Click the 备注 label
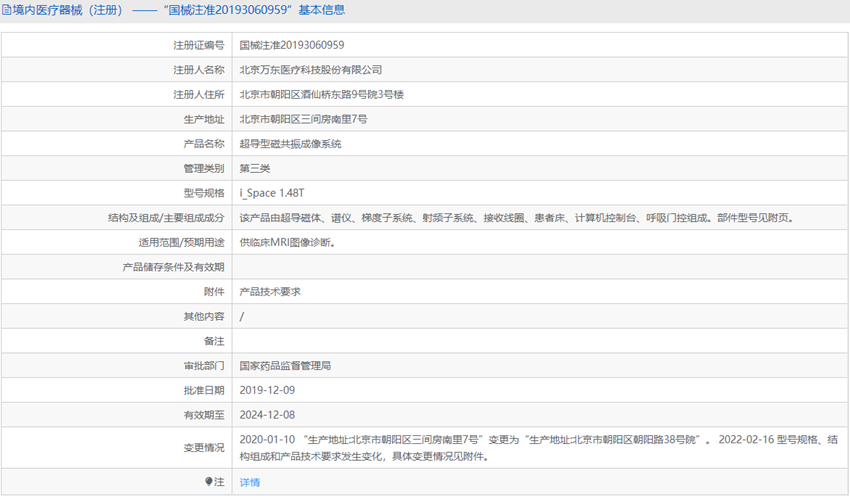This screenshot has height=496, width=850. click(214, 341)
